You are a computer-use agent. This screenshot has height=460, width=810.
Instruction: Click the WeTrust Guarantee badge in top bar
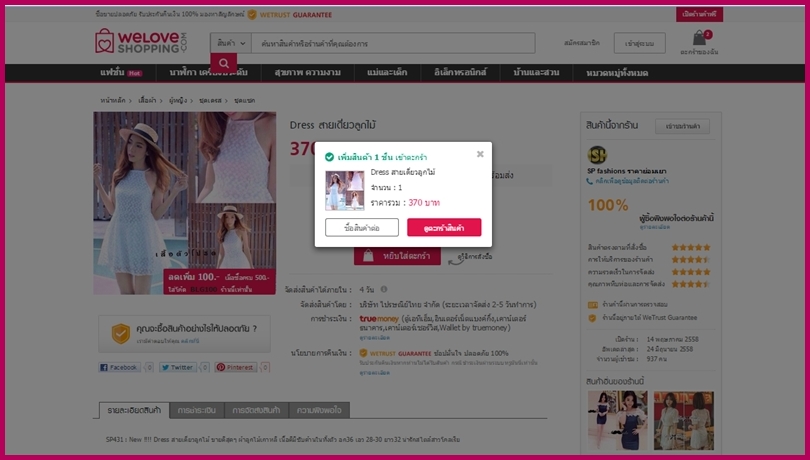point(289,14)
